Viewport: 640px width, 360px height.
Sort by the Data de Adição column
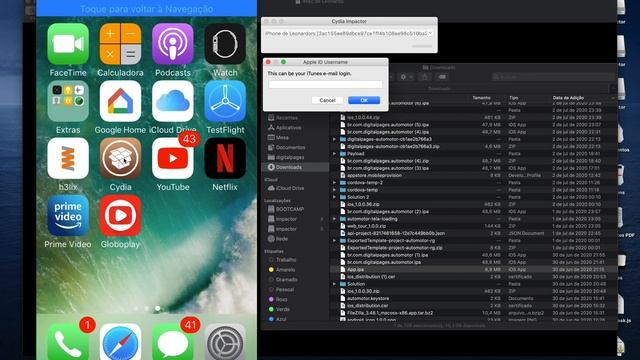coord(568,98)
